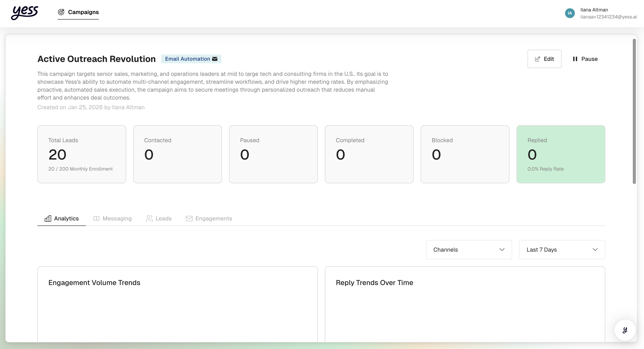Screen dimensions: 644x349
Task: Click the Total Leads stat card
Action: coord(82,154)
